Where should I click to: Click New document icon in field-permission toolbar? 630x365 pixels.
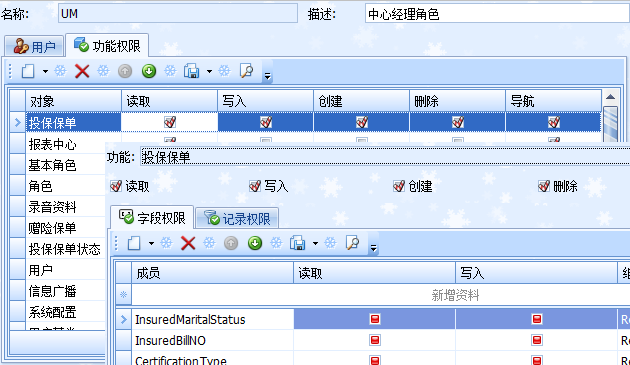[x=134, y=243]
